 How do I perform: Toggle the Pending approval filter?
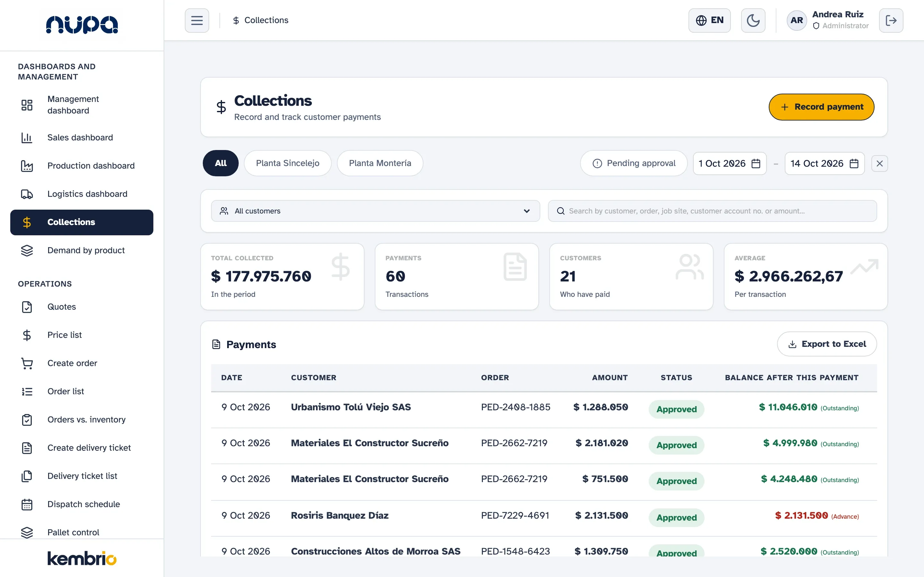(634, 163)
